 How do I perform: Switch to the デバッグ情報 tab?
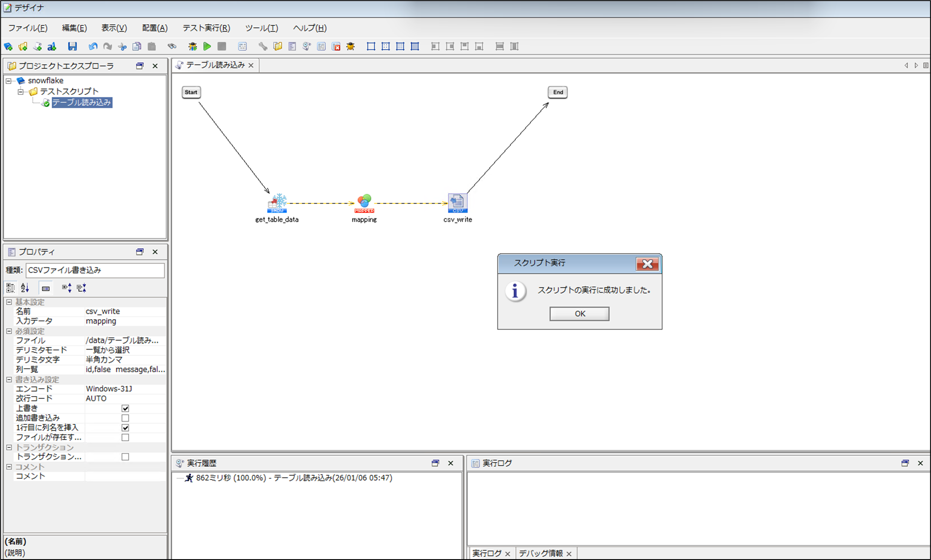coord(541,553)
